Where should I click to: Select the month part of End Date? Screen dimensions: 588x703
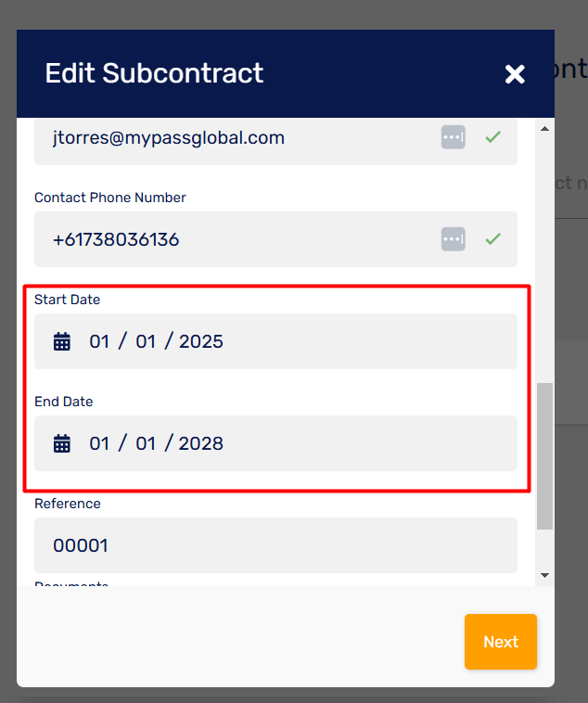(x=146, y=443)
